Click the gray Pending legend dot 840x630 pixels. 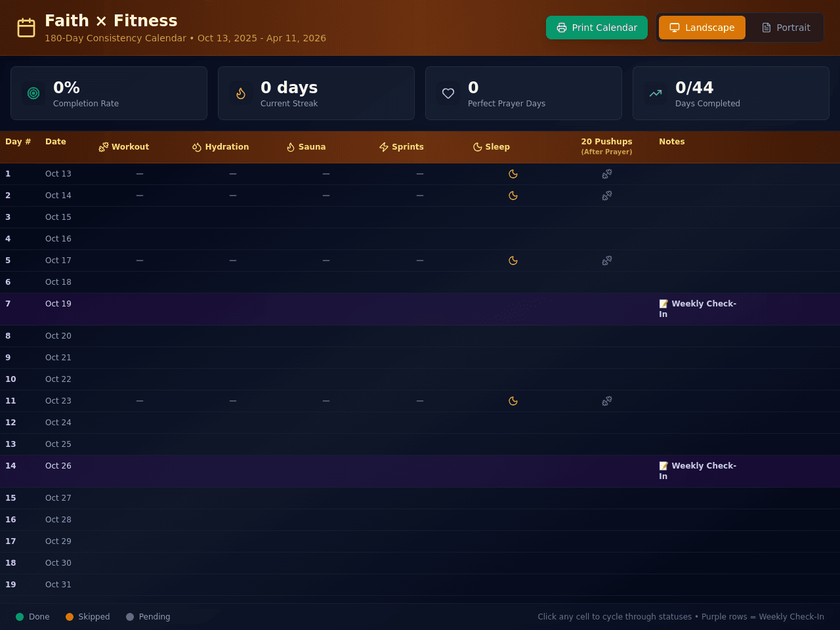[x=130, y=617]
